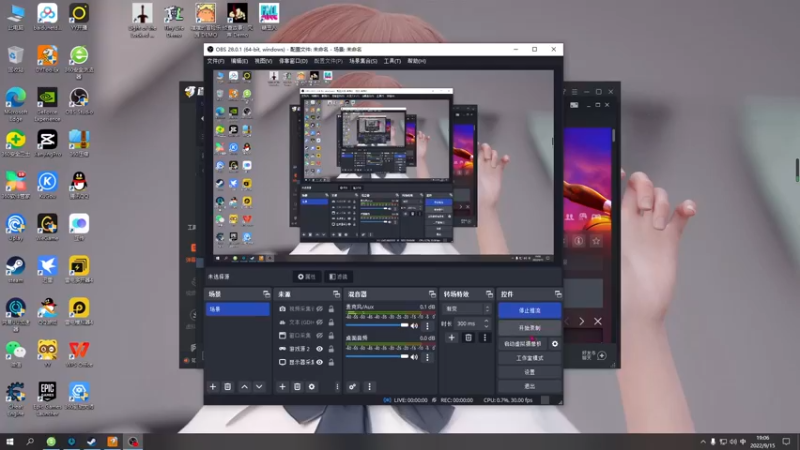
Task: Open the OBS Studio desktop shortcut
Action: point(79,101)
